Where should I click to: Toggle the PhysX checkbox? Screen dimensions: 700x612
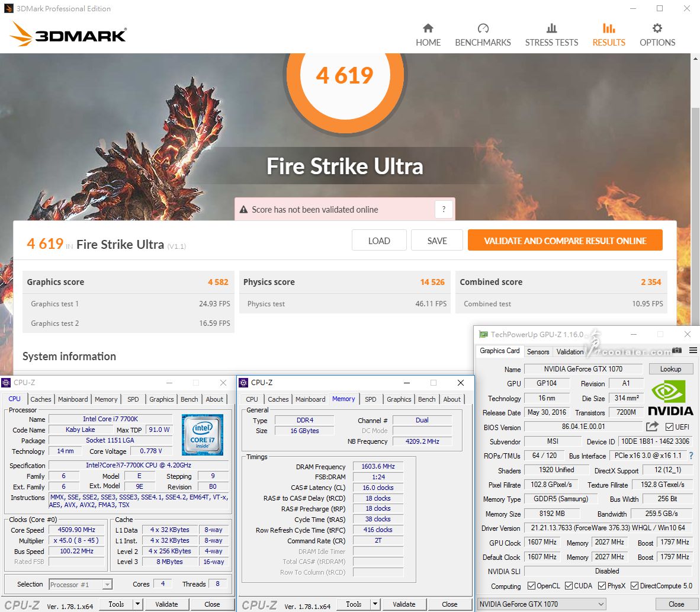[x=602, y=586]
